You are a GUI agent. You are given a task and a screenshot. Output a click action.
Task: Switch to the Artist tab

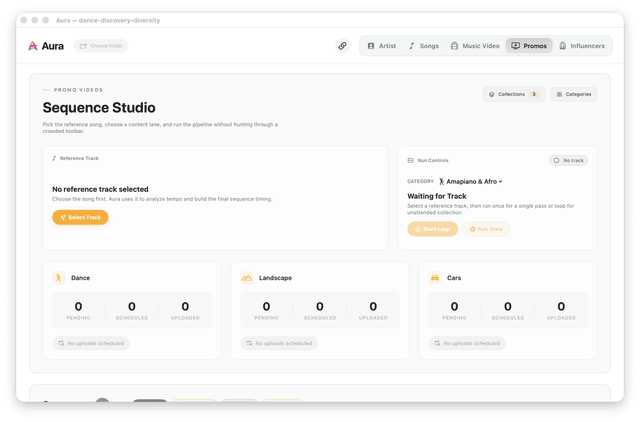click(382, 46)
